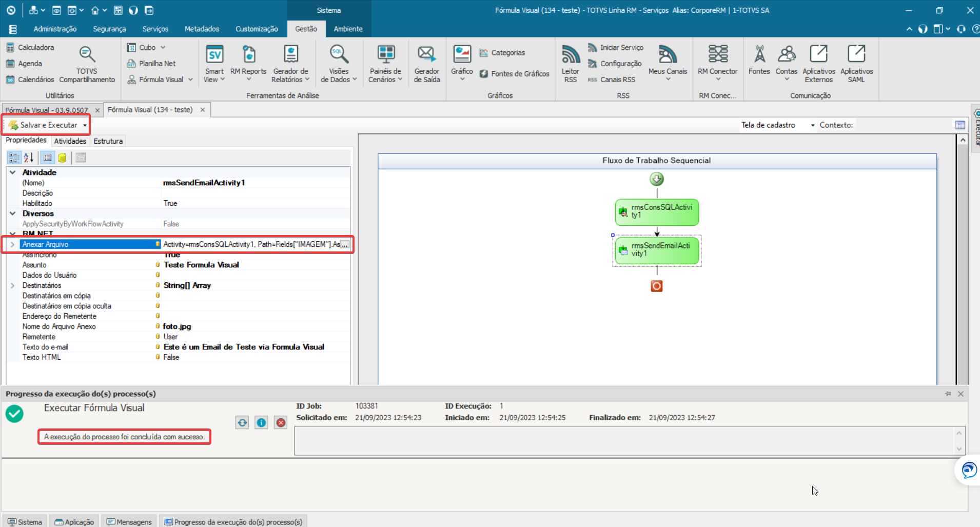Open Mensagens bottom panel tab
Viewport: 980px width, 527px height.
(x=129, y=521)
